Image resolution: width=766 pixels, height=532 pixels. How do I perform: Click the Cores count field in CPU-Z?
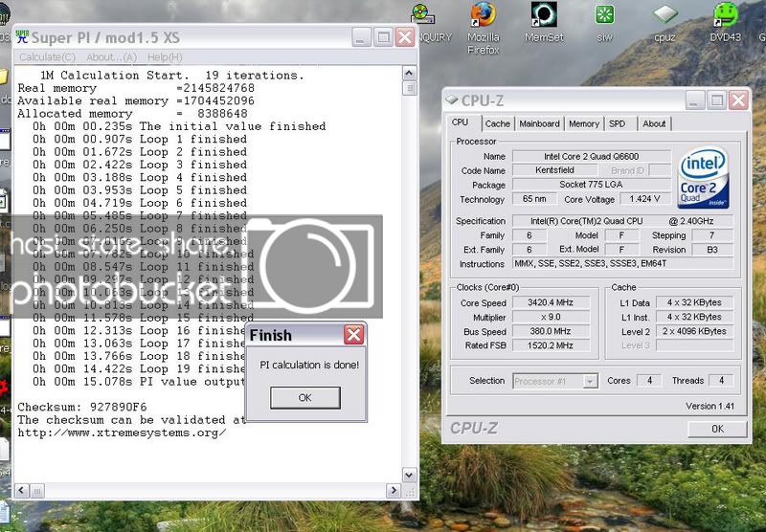tap(649, 380)
